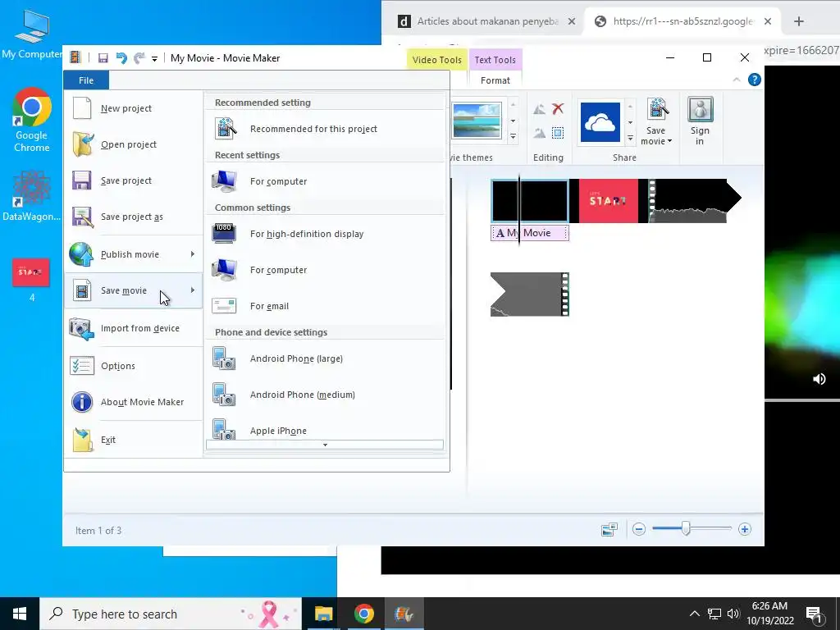Click the File tab
Image resolution: width=840 pixels, height=630 pixels.
[x=86, y=80]
